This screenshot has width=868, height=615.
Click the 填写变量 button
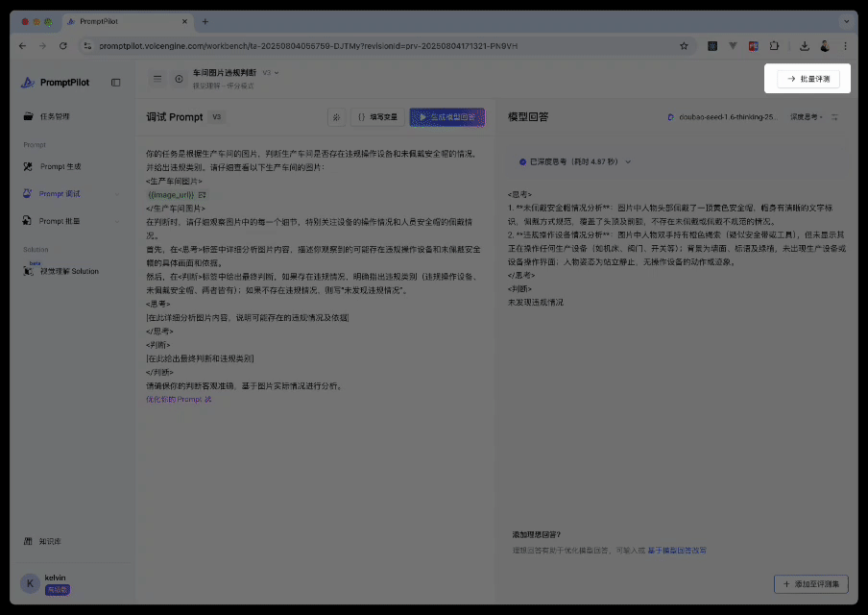[x=377, y=117]
